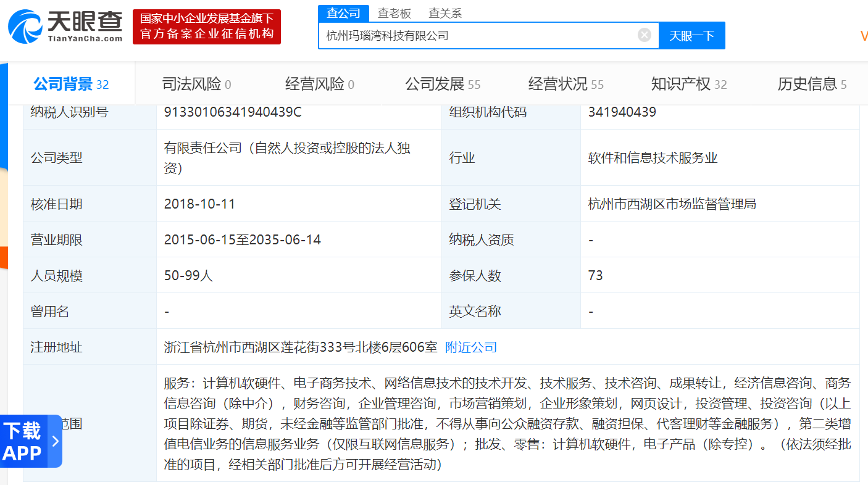This screenshot has height=485, width=868.
Task: Open the 公司发展 tab
Action: click(443, 85)
